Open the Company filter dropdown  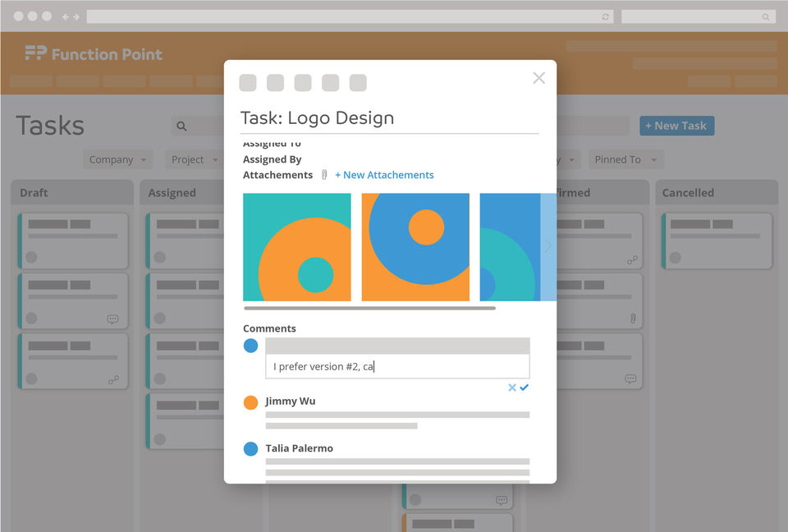pos(118,159)
